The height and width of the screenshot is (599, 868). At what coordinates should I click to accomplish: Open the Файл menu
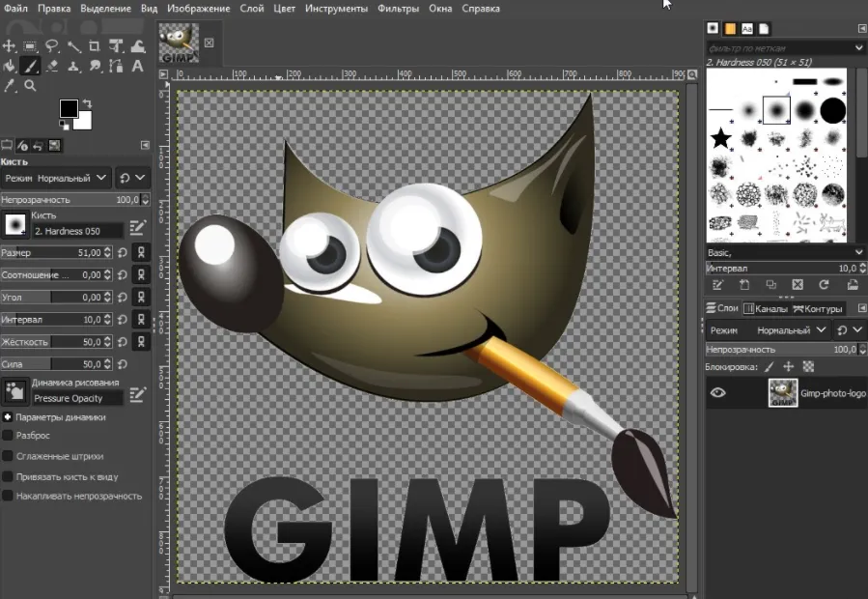tap(15, 9)
